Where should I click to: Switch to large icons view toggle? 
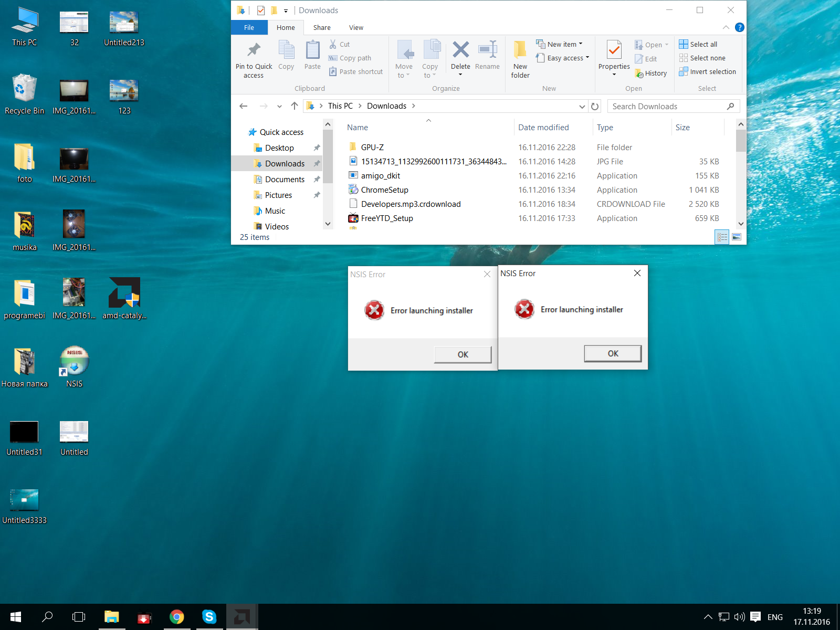pos(737,237)
